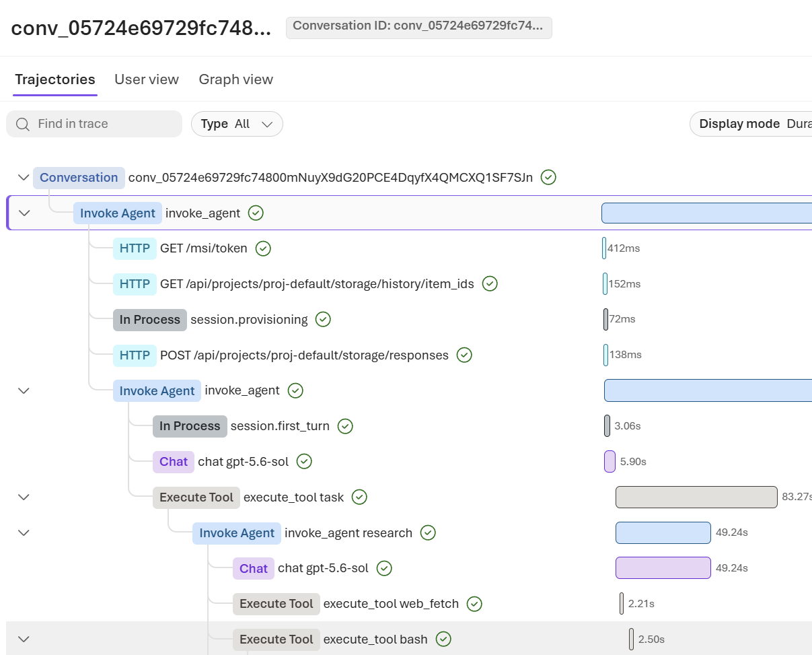Image resolution: width=812 pixels, height=655 pixels.
Task: Click checkmark on execute_tool task row
Action: click(360, 497)
